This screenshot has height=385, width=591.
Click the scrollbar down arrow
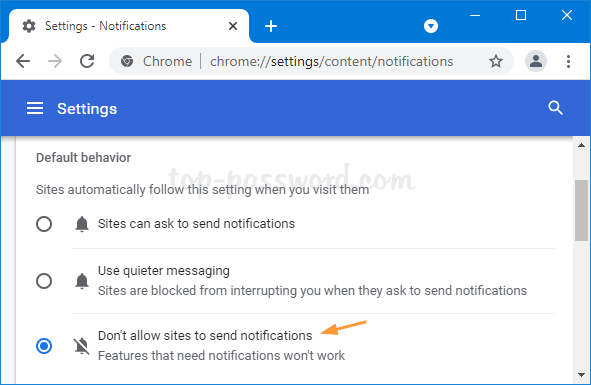[581, 375]
